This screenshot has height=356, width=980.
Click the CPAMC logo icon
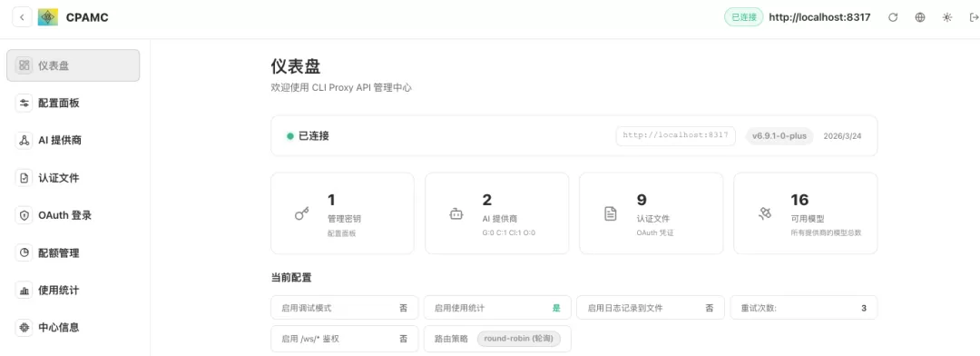(48, 17)
